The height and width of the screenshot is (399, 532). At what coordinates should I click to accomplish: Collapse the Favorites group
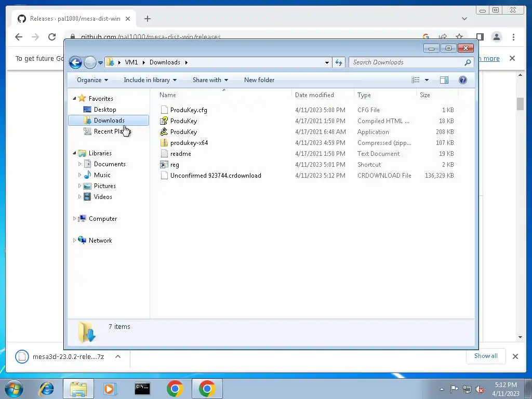74,98
